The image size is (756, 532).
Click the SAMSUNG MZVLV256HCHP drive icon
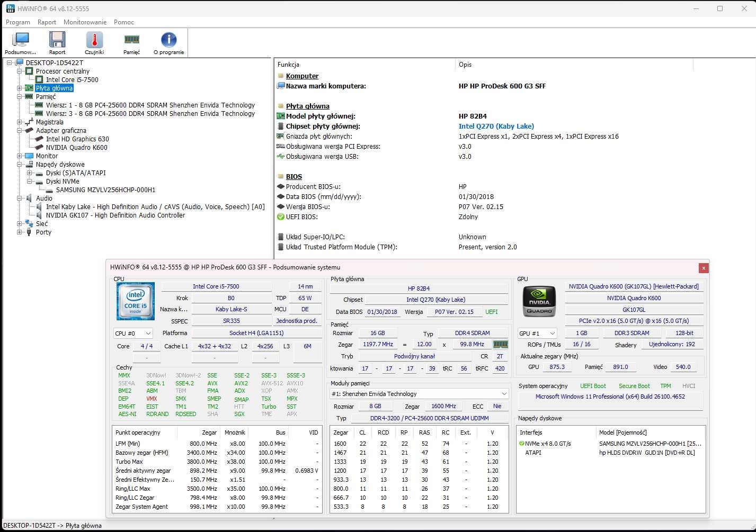point(49,190)
